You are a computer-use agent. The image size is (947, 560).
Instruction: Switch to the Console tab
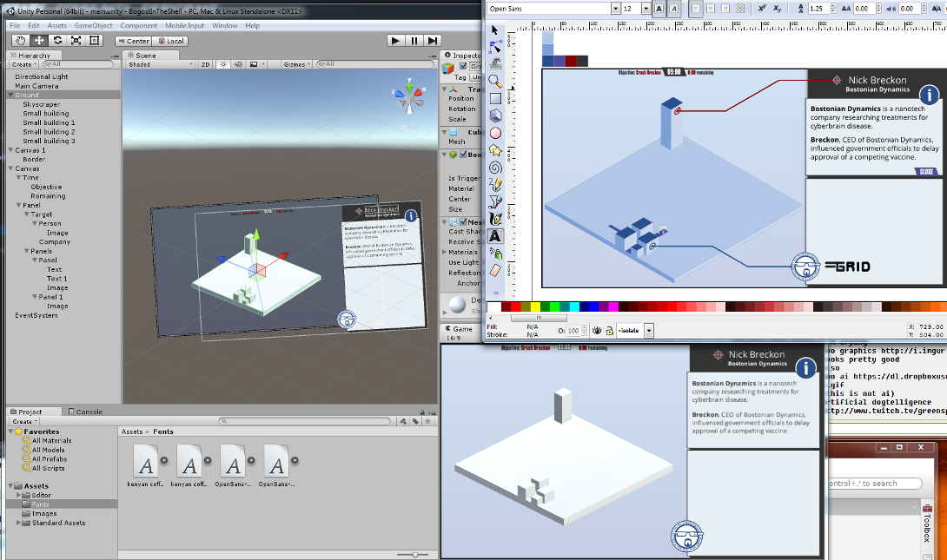point(86,412)
